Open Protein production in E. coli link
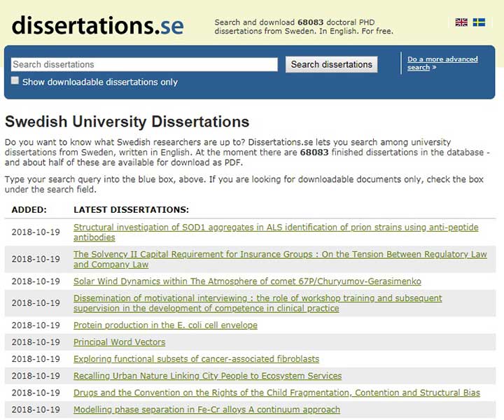504x420 pixels. (165, 325)
